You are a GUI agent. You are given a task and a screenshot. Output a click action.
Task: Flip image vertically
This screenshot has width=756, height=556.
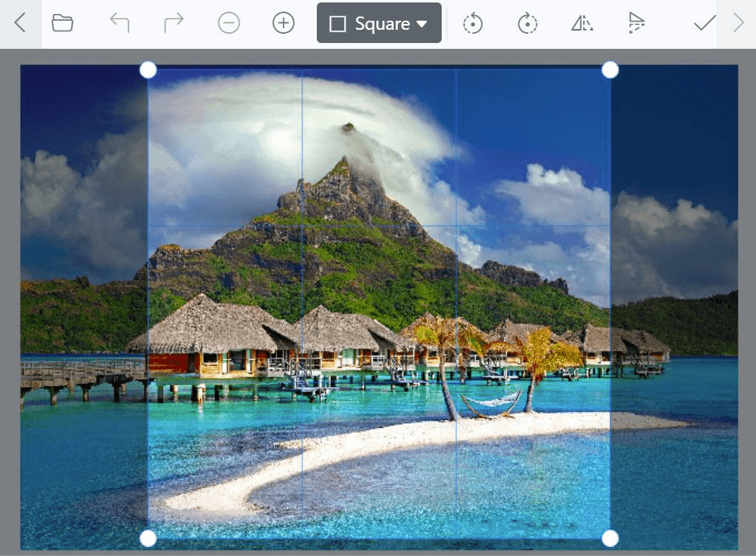click(636, 22)
